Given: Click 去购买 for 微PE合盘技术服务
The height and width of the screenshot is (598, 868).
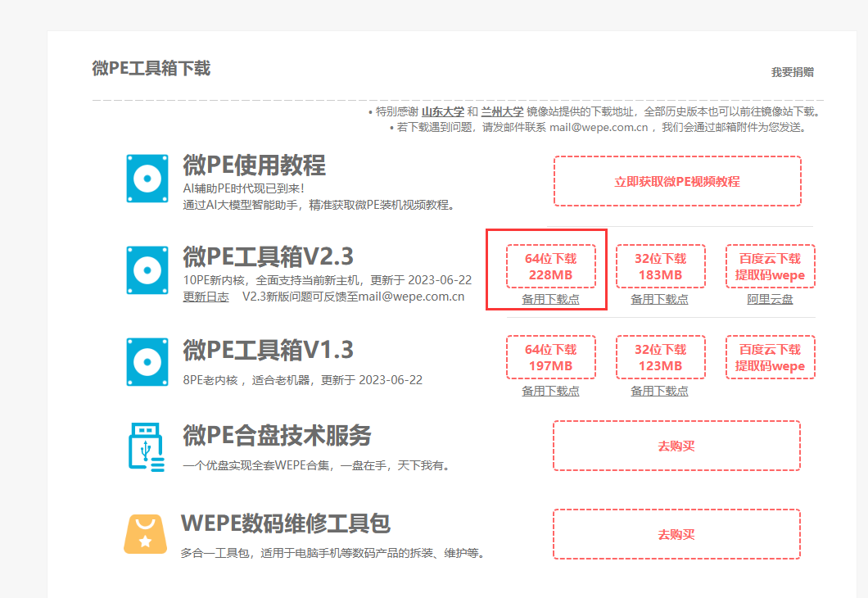Looking at the screenshot, I should [676, 446].
